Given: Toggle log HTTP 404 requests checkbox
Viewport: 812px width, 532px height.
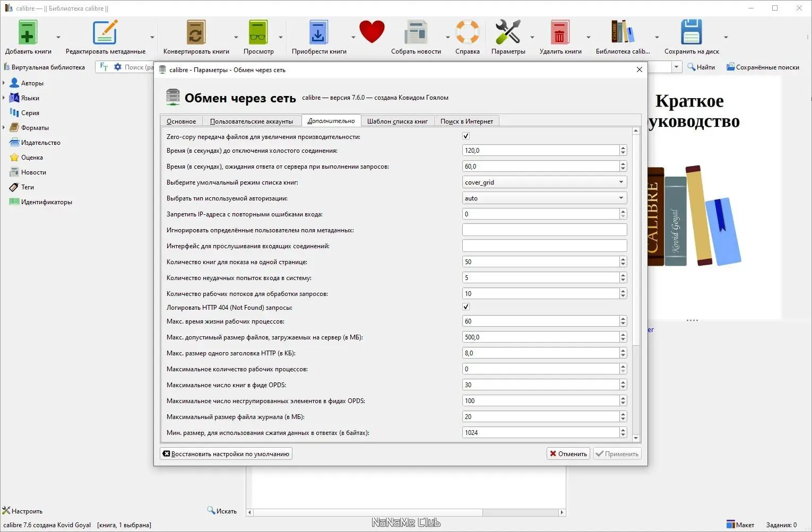Looking at the screenshot, I should (466, 307).
